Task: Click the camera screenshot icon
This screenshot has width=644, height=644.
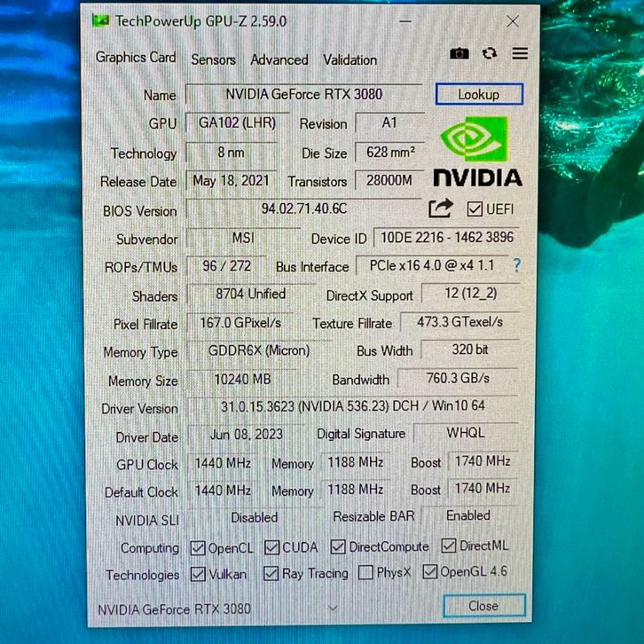Action: [x=459, y=54]
